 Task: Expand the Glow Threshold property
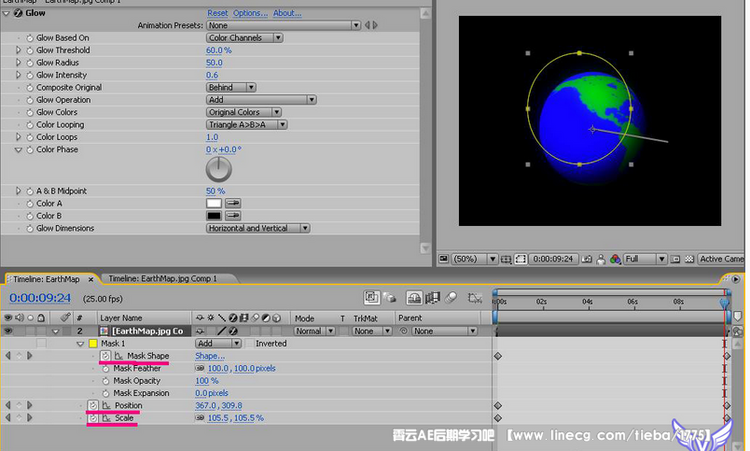pos(18,50)
